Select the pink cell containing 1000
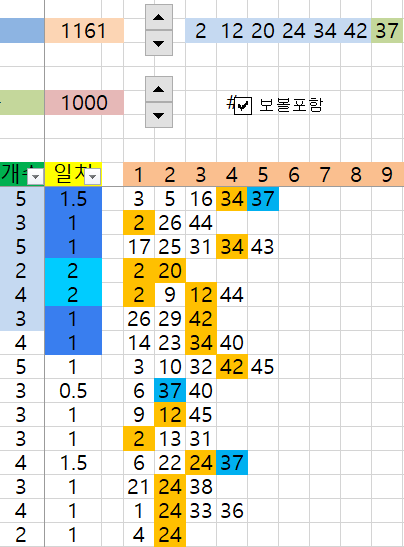Viewport: 404px width, 547px height. click(84, 103)
